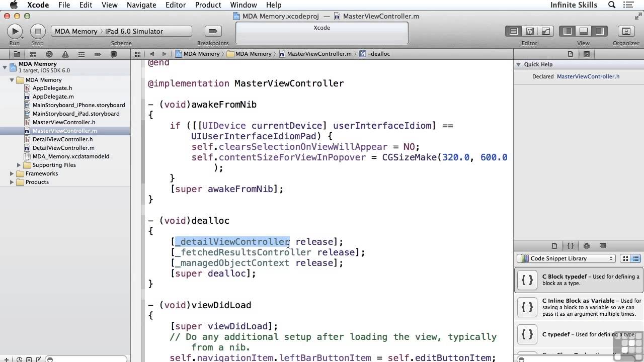
Task: Select the C Block typedef snippet
Action: (x=579, y=280)
